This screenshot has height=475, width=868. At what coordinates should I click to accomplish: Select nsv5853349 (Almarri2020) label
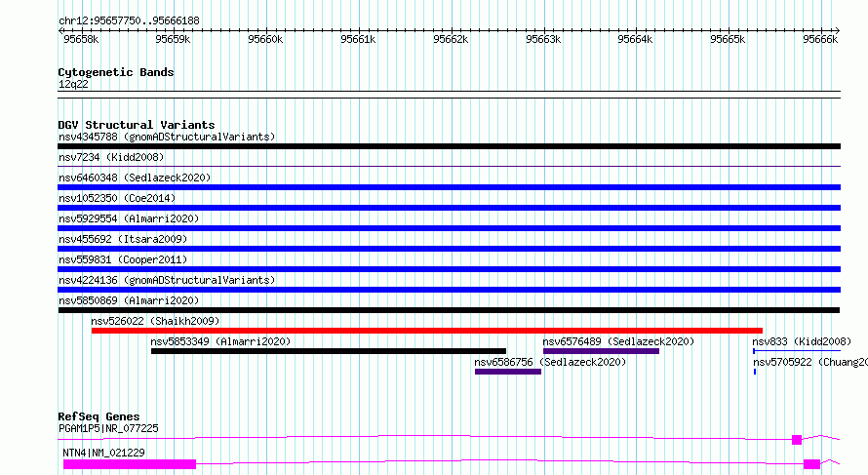[x=220, y=341]
